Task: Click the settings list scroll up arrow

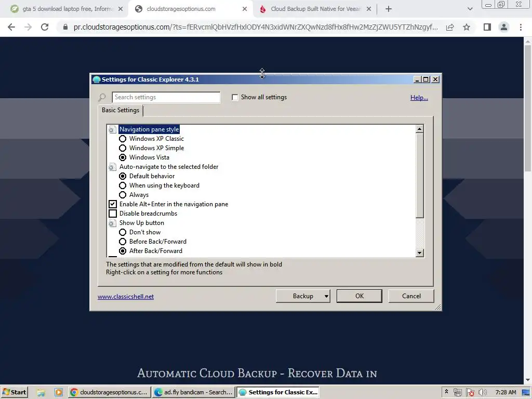Action: click(x=420, y=129)
